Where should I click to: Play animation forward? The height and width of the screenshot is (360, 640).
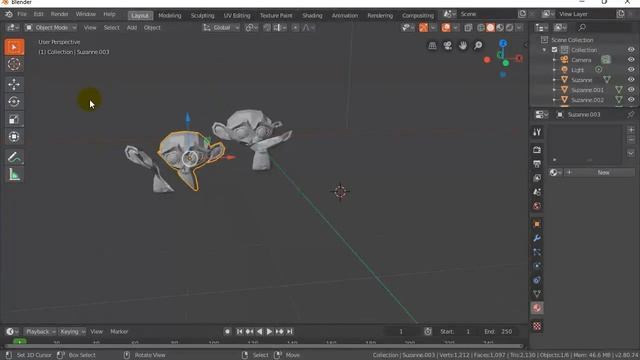click(269, 331)
